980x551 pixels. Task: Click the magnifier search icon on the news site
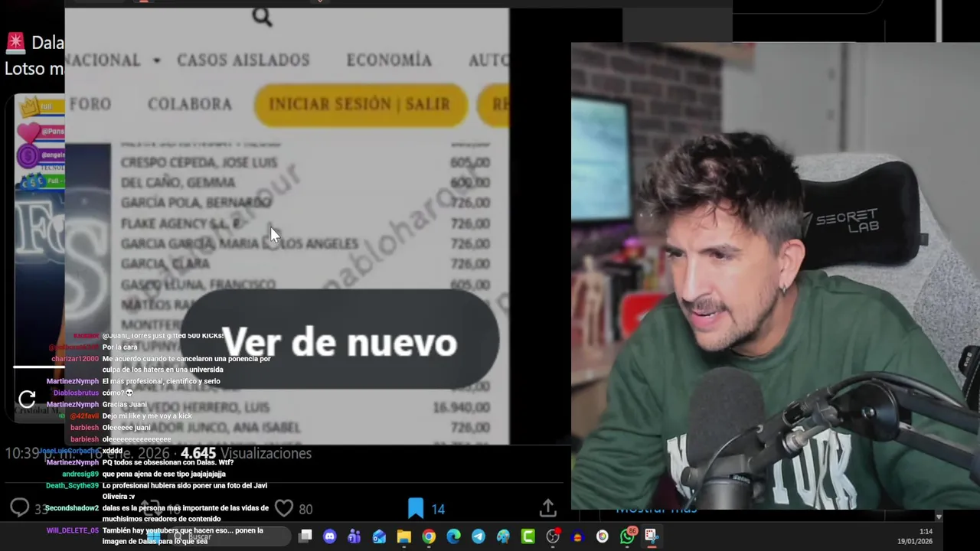point(262,17)
